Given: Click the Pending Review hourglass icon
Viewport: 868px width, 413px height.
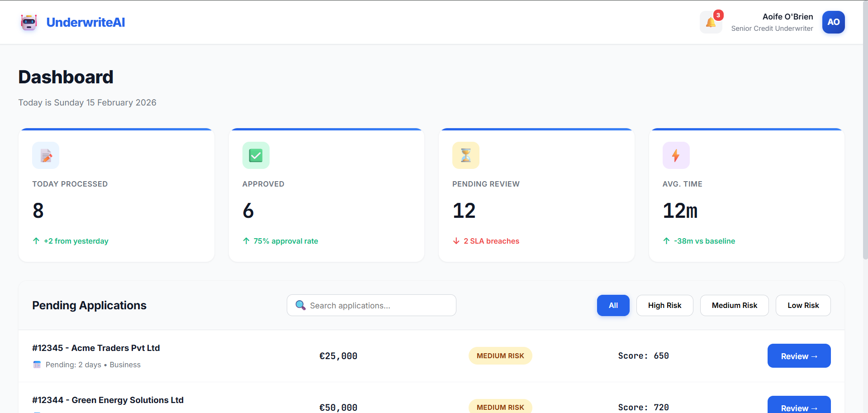Looking at the screenshot, I should click(465, 155).
